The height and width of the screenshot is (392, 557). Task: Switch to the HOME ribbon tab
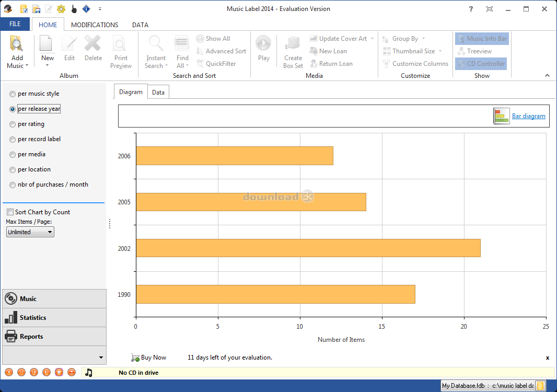(x=48, y=25)
